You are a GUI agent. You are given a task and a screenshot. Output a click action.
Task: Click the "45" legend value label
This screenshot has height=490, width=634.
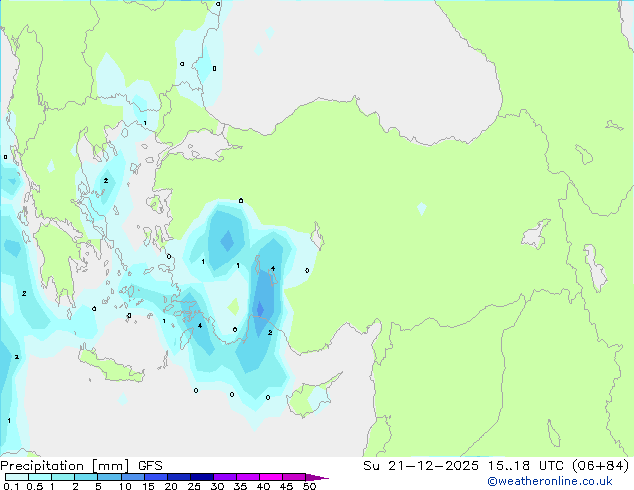[286, 486]
